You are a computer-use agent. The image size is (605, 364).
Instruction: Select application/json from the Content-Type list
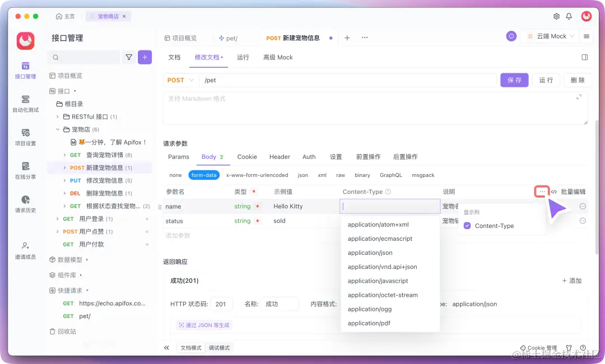click(x=370, y=253)
